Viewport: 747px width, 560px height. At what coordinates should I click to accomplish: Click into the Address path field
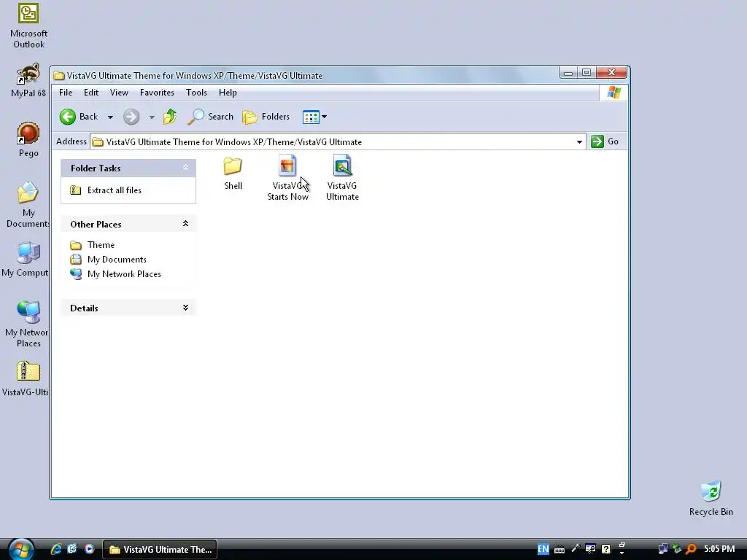(332, 142)
